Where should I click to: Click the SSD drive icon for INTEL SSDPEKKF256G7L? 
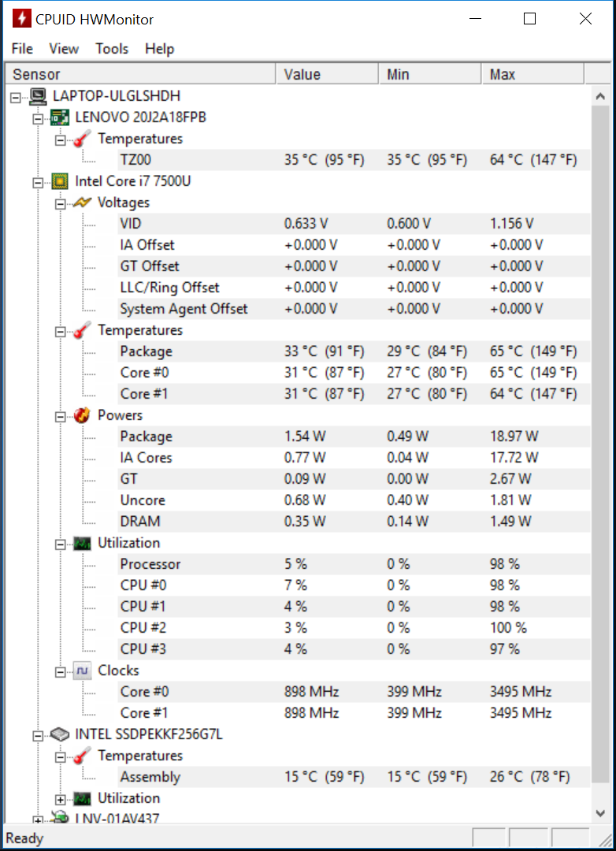point(60,734)
